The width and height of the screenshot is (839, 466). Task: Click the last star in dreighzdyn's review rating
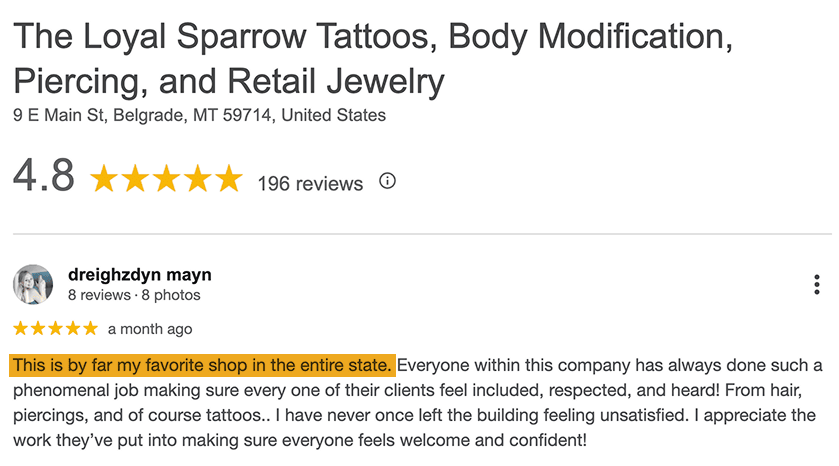[x=90, y=328]
